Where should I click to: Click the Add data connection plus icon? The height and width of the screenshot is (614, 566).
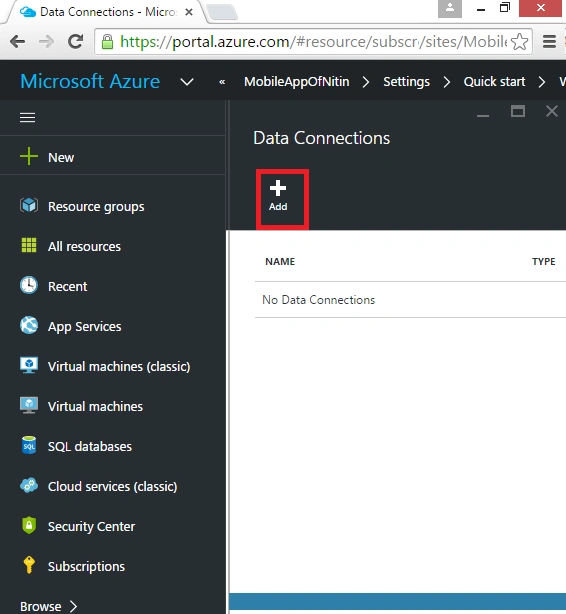pyautogui.click(x=278, y=188)
